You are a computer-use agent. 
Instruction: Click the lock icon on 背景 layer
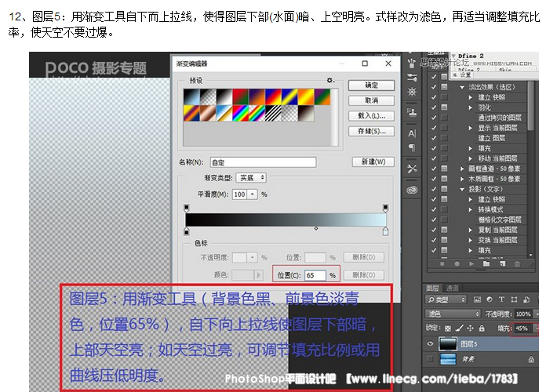(x=531, y=359)
